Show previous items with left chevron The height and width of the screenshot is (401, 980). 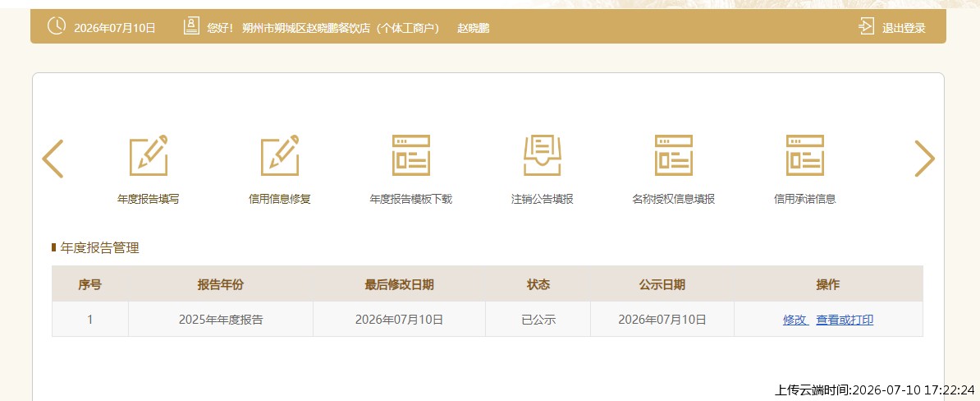(x=53, y=159)
